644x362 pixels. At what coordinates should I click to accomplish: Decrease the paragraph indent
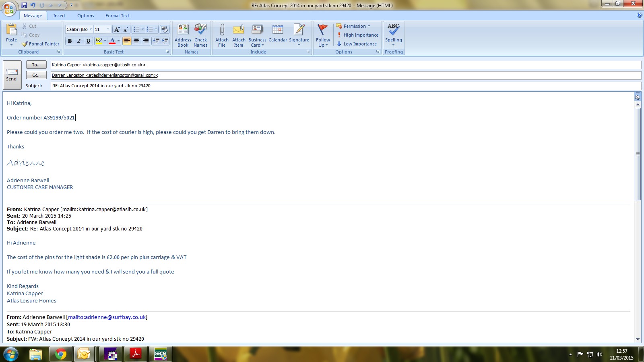pos(156,41)
